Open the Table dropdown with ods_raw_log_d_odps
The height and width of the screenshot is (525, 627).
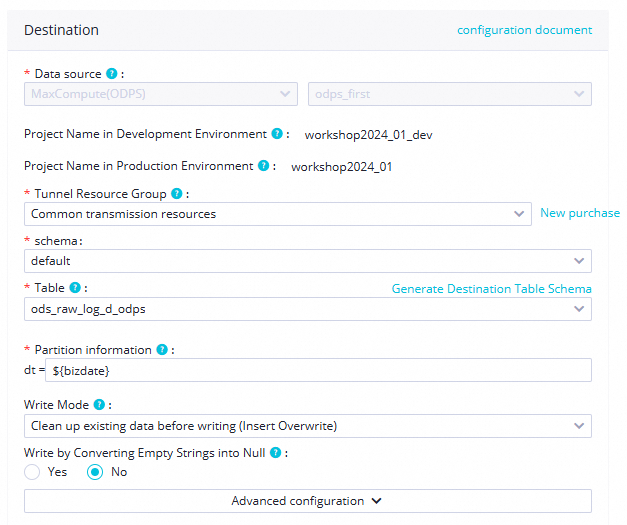(307, 309)
